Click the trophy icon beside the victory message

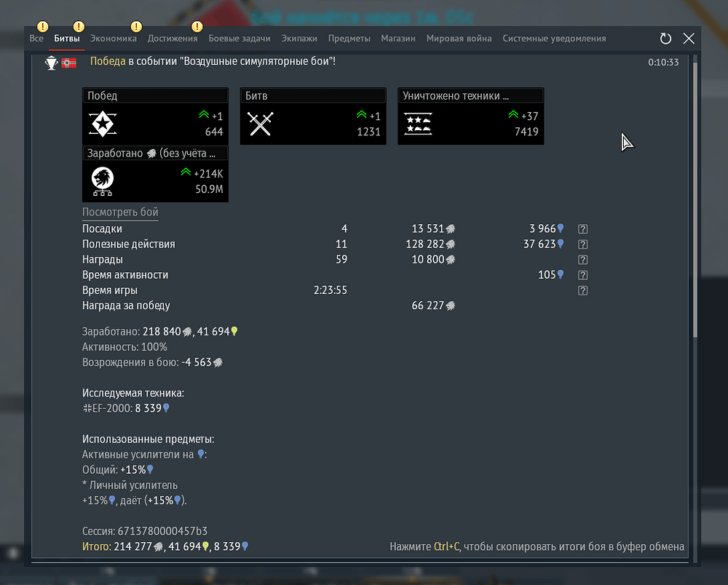(x=51, y=63)
